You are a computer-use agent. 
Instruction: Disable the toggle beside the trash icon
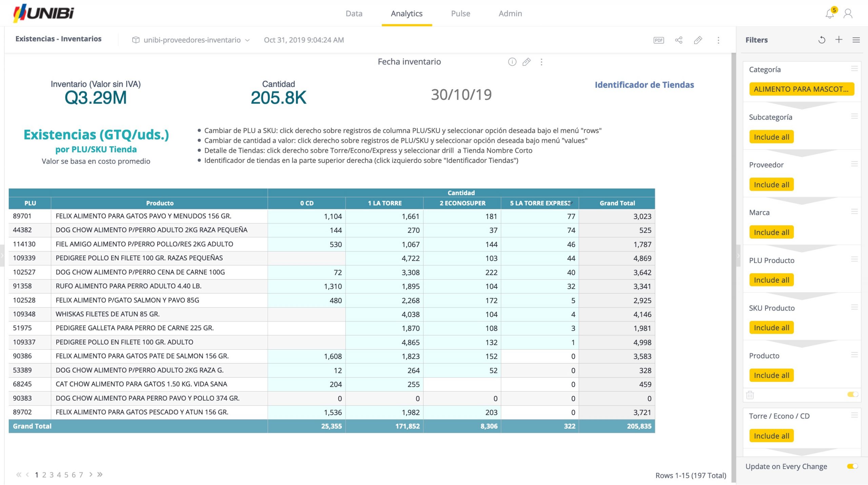(x=855, y=395)
